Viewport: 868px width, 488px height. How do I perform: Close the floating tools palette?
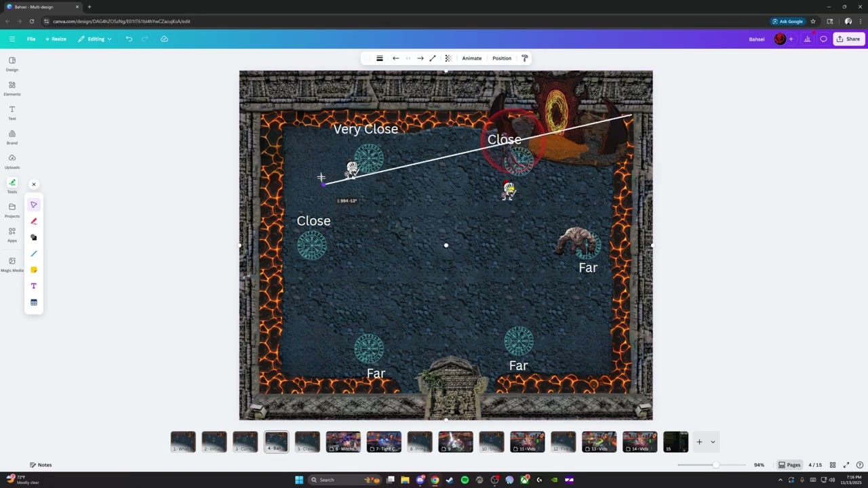pos(34,184)
